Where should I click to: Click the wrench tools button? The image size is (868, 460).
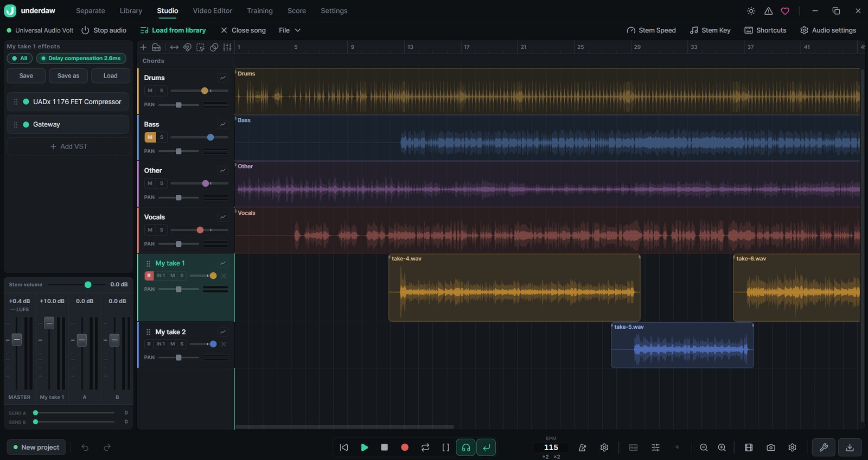pos(824,448)
